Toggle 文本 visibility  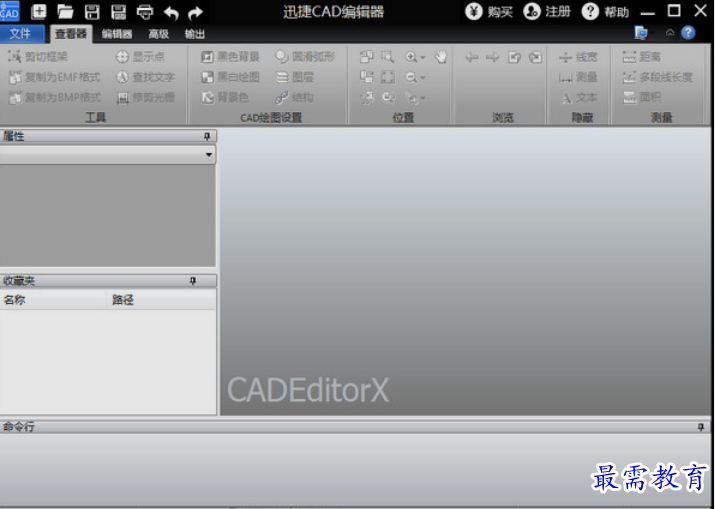578,98
